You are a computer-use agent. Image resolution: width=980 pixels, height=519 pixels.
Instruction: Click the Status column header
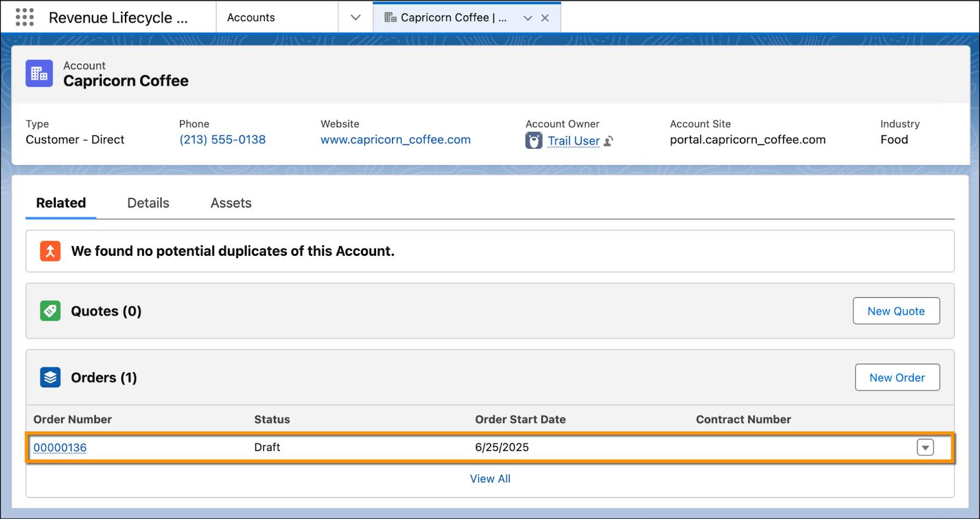[x=272, y=419]
